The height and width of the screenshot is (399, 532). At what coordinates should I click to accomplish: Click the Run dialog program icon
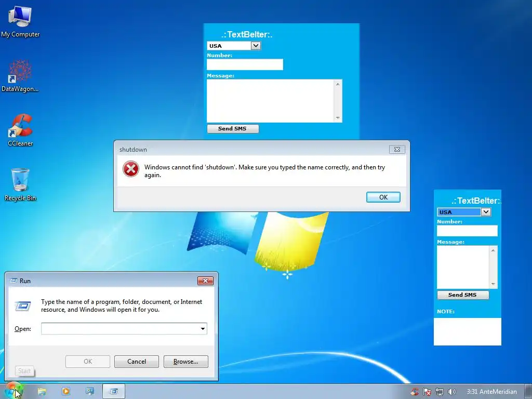coord(23,306)
